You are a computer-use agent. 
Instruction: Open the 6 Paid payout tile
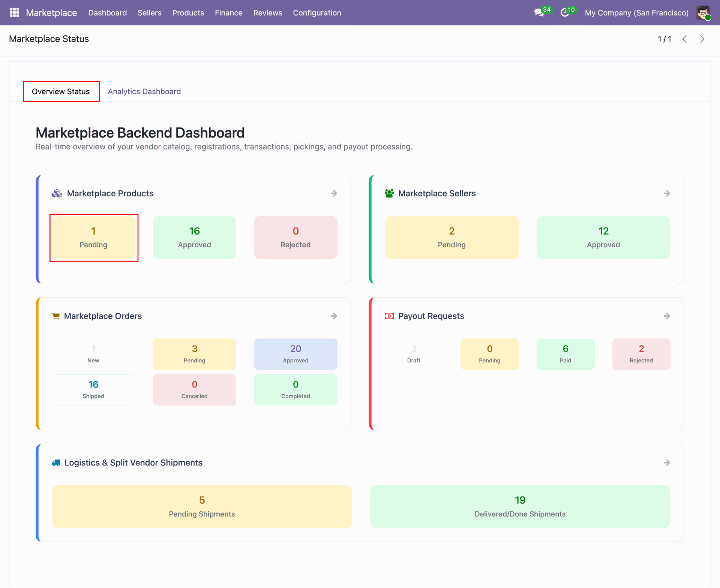565,354
